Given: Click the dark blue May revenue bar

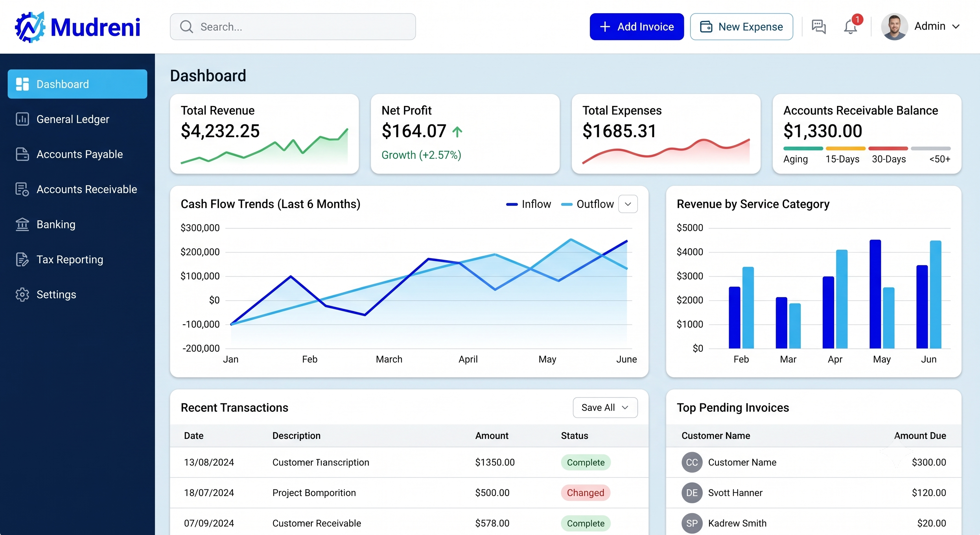Looking at the screenshot, I should [875, 294].
